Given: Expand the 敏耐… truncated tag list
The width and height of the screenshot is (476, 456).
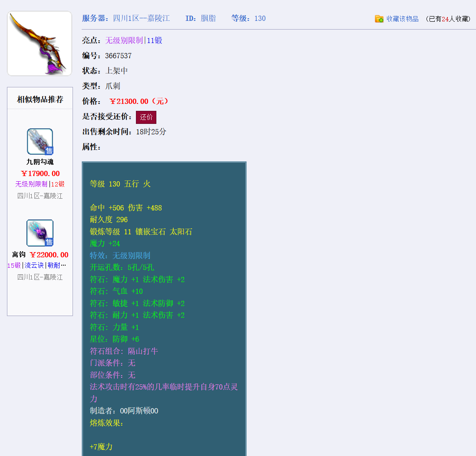Looking at the screenshot, I should point(56,265).
